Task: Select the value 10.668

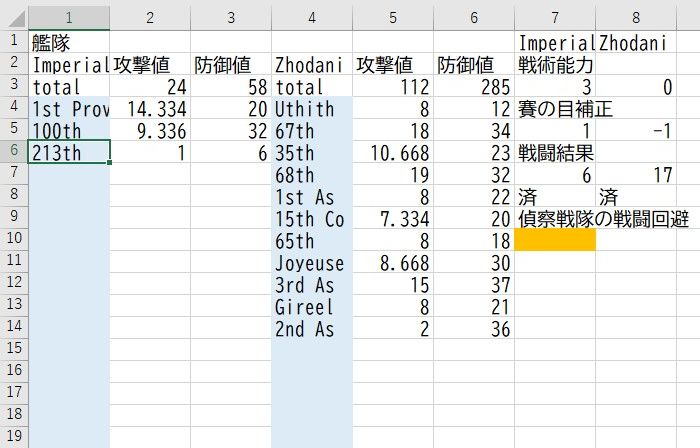Action: [x=393, y=152]
